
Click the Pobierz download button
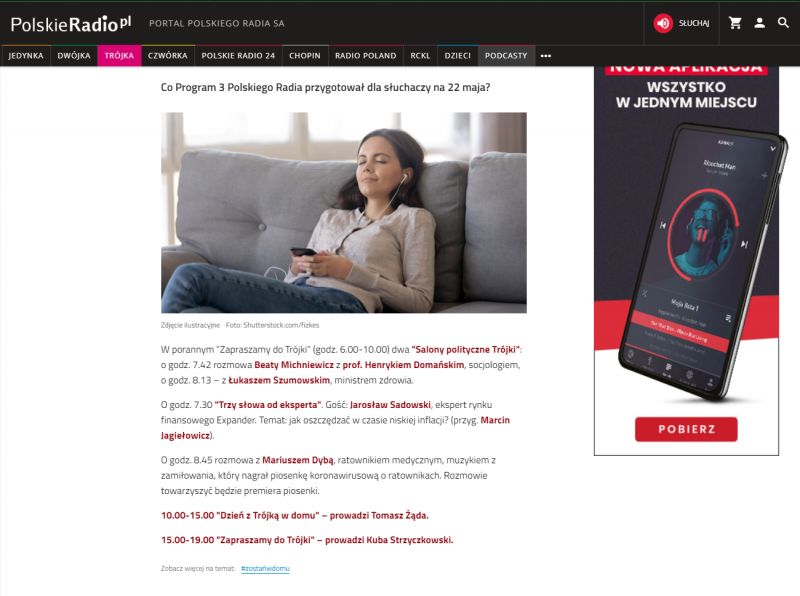click(x=686, y=429)
